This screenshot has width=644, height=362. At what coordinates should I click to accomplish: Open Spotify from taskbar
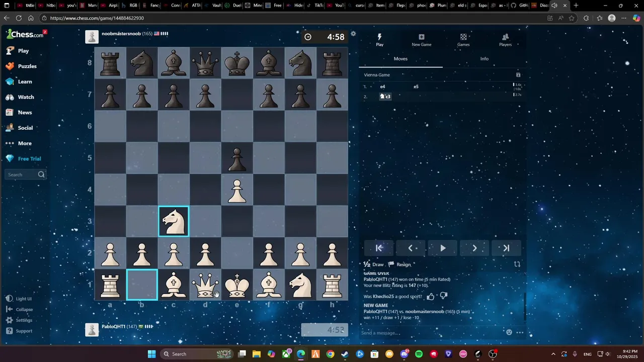419,354
